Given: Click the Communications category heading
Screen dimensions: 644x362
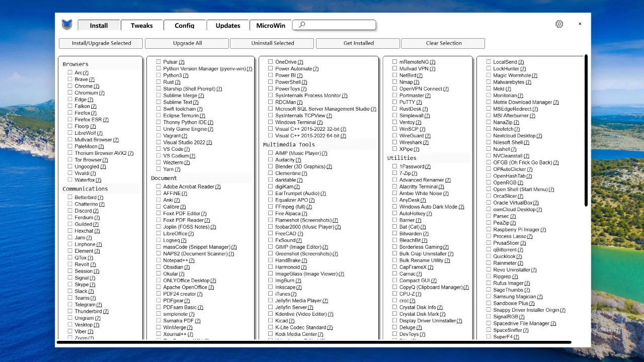Looking at the screenshot, I should (x=85, y=189).
